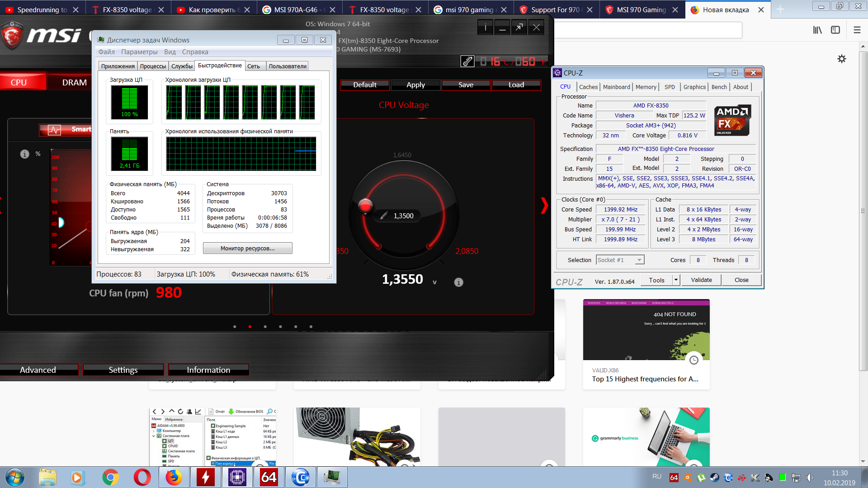Open Mainboard tab in CPU-Z
The image size is (868, 488).
pyautogui.click(x=616, y=87)
